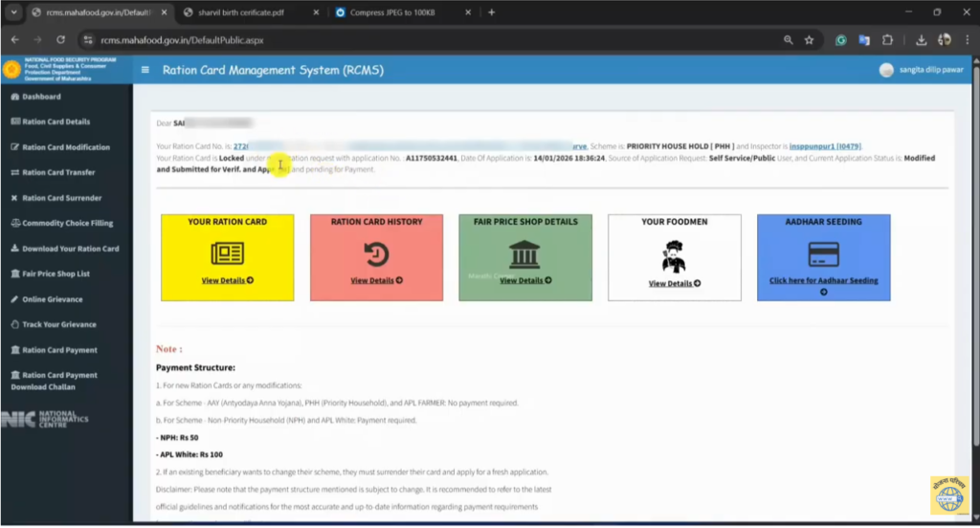The width and height of the screenshot is (980, 528).
Task: Click the Ration Card History clock icon
Action: point(376,253)
